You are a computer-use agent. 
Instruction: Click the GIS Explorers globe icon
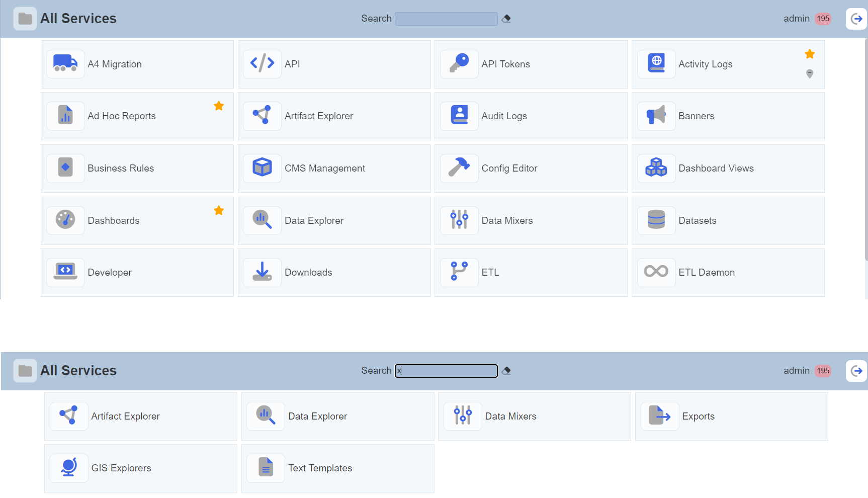pos(69,468)
